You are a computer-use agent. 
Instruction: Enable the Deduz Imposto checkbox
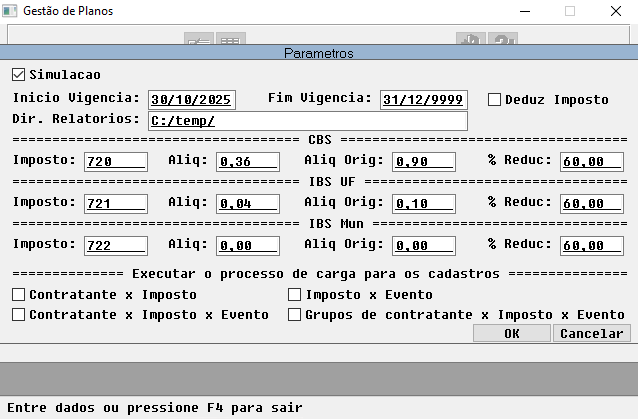pyautogui.click(x=494, y=100)
